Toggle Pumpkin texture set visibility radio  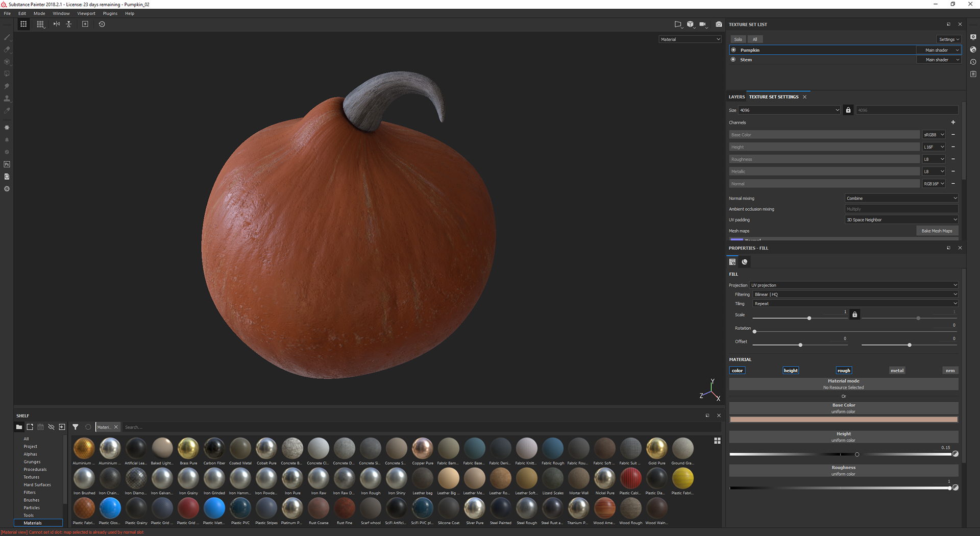(x=733, y=50)
